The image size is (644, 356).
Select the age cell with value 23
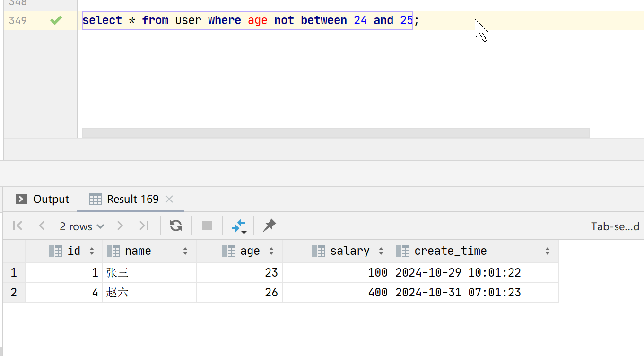click(x=239, y=273)
